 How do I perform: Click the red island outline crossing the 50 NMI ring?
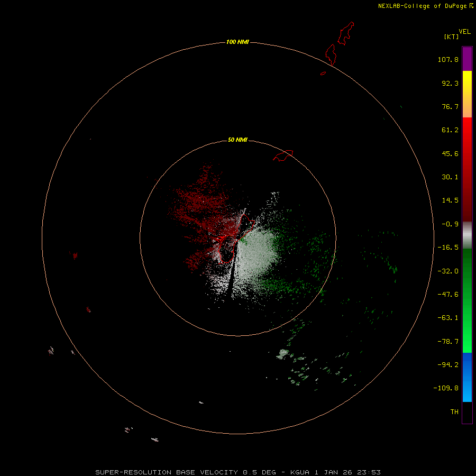tap(283, 155)
